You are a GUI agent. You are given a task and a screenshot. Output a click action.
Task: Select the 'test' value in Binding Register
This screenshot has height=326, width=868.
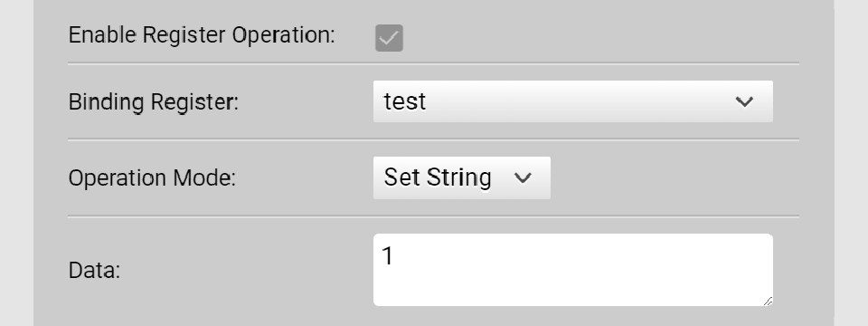click(x=405, y=101)
